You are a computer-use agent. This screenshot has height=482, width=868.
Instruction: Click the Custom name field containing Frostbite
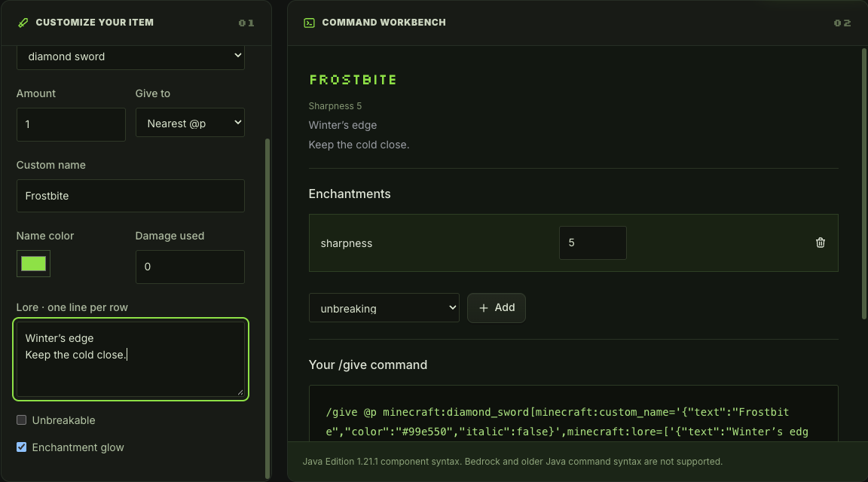tap(130, 196)
